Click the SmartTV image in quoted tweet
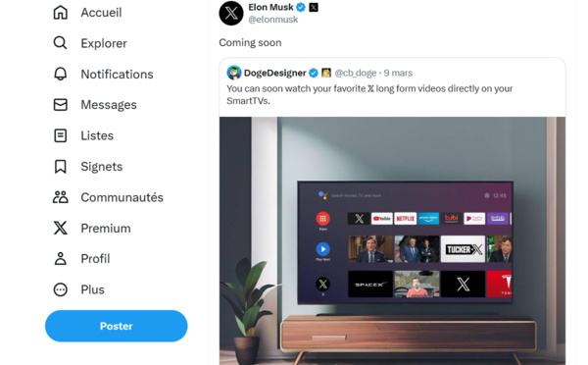Image resolution: width=588 pixels, height=365 pixels. [x=392, y=240]
